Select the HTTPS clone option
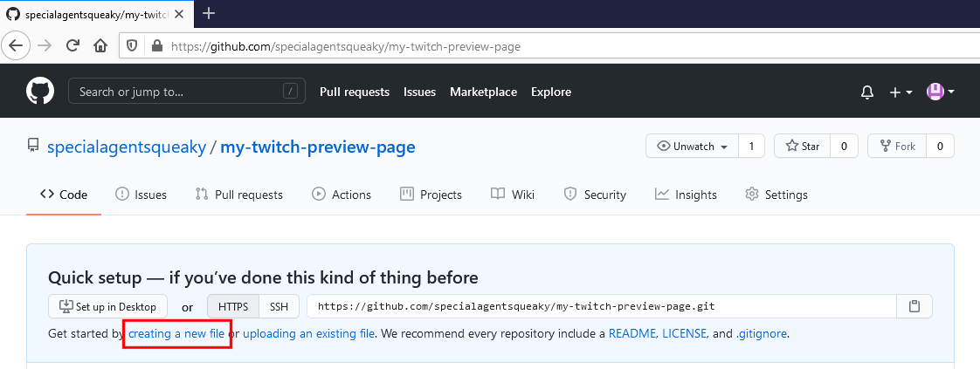 (232, 306)
